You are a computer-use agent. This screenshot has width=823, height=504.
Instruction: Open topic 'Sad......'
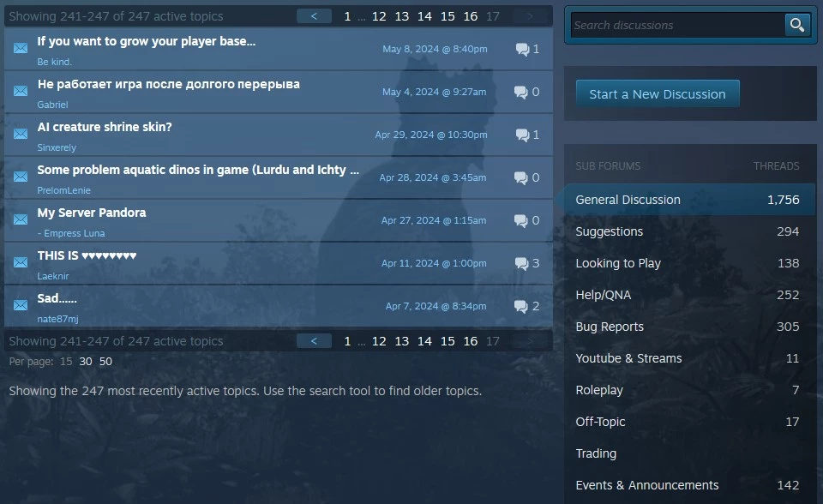pyautogui.click(x=57, y=298)
